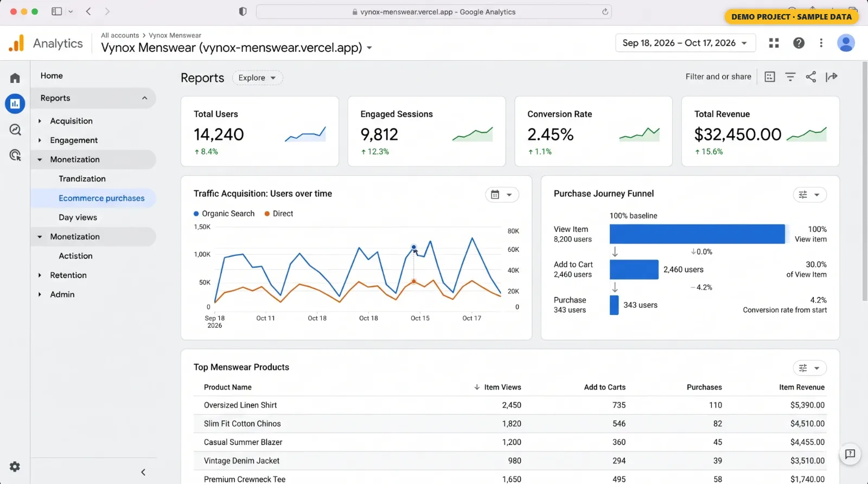The height and width of the screenshot is (484, 868).
Task: Share this report using the share icon
Action: 811,77
